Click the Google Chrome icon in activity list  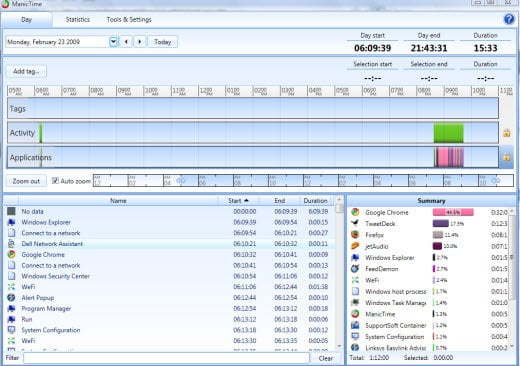[11, 254]
